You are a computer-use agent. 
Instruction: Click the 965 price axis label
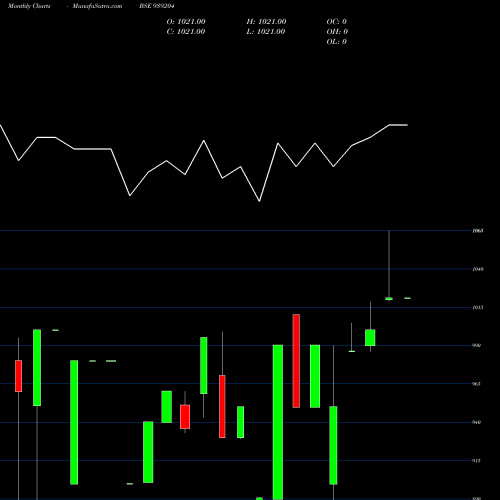click(477, 384)
